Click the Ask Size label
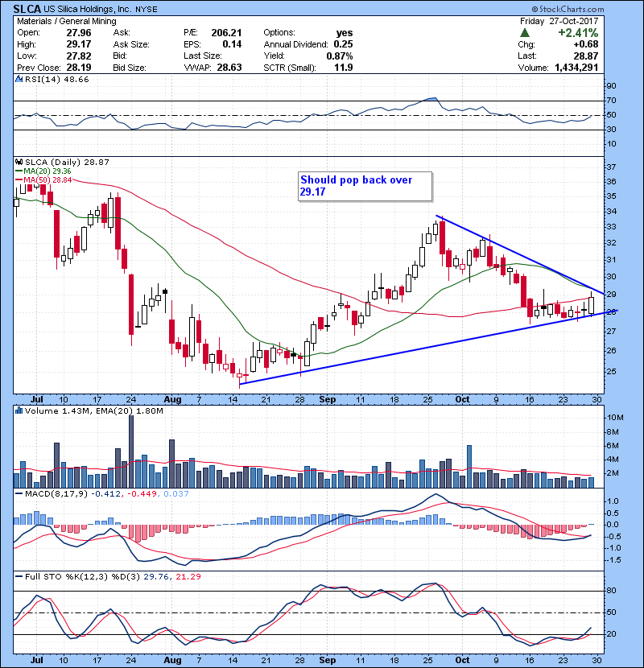 [131, 44]
